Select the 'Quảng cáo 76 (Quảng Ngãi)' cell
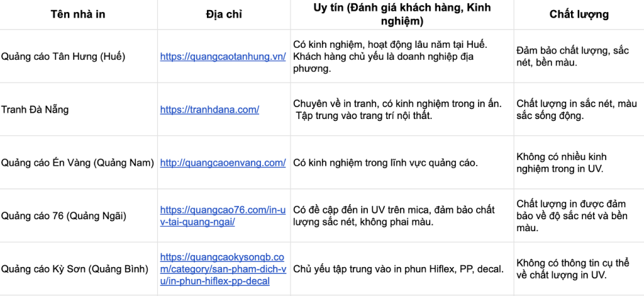 [79, 216]
